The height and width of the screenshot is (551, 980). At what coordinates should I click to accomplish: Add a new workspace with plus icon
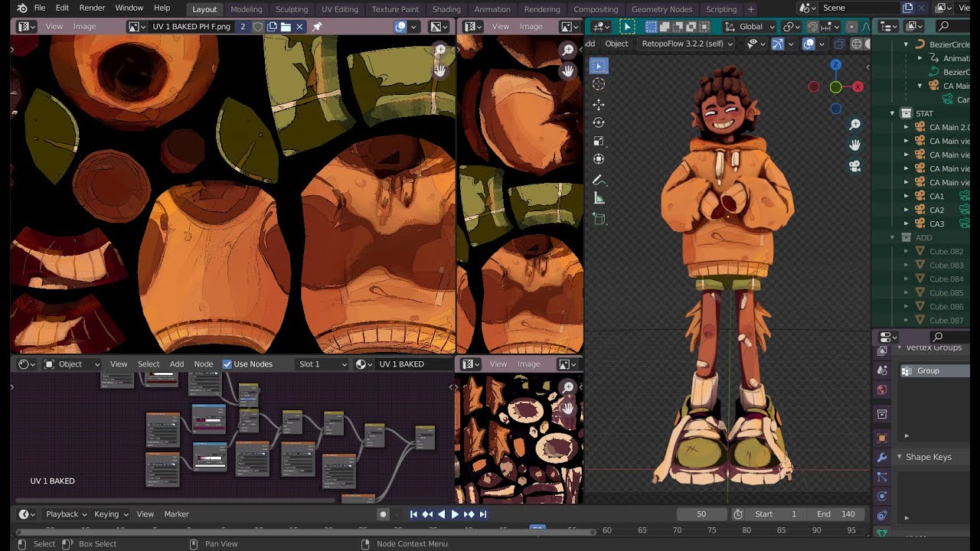click(x=750, y=9)
